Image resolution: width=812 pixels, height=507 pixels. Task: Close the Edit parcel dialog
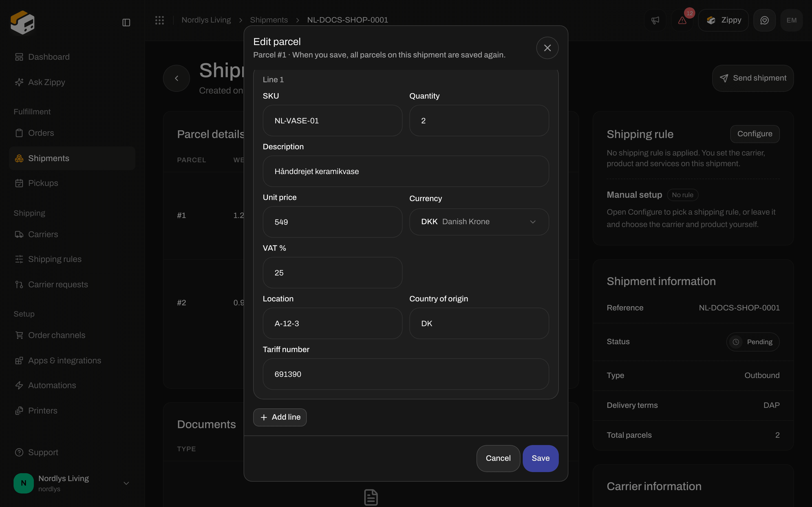547,48
